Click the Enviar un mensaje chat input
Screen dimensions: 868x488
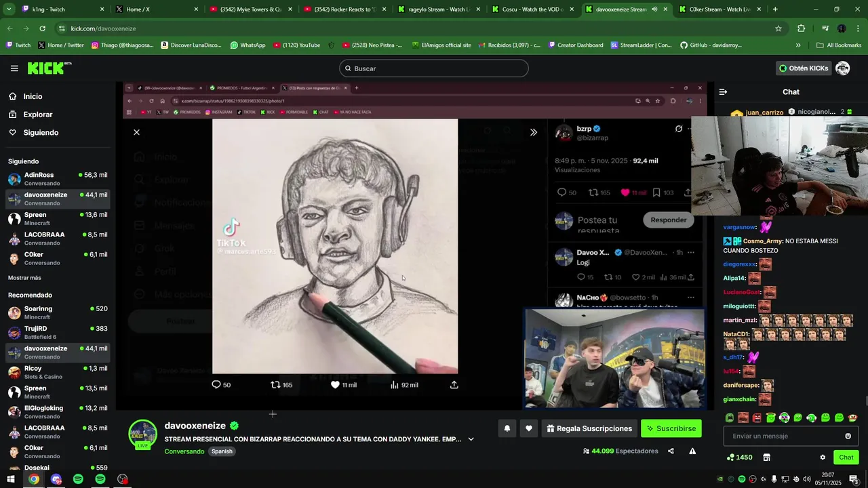click(x=791, y=436)
